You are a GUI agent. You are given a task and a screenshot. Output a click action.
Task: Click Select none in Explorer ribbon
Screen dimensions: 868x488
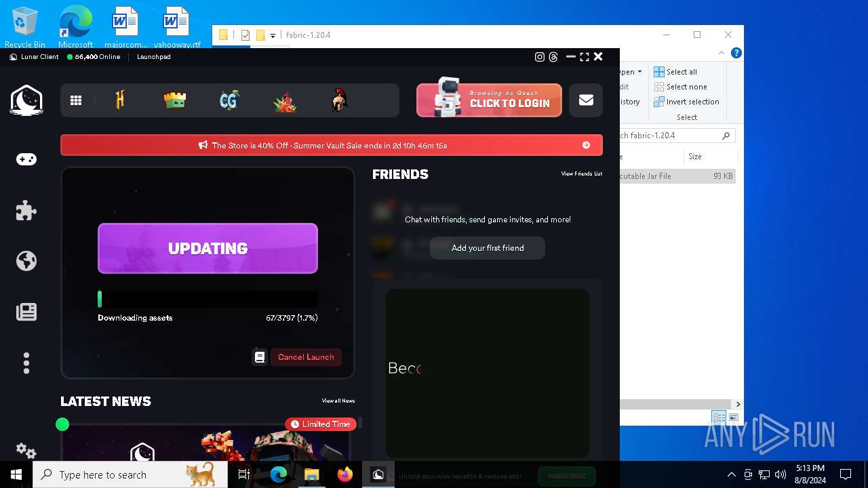(x=680, y=87)
